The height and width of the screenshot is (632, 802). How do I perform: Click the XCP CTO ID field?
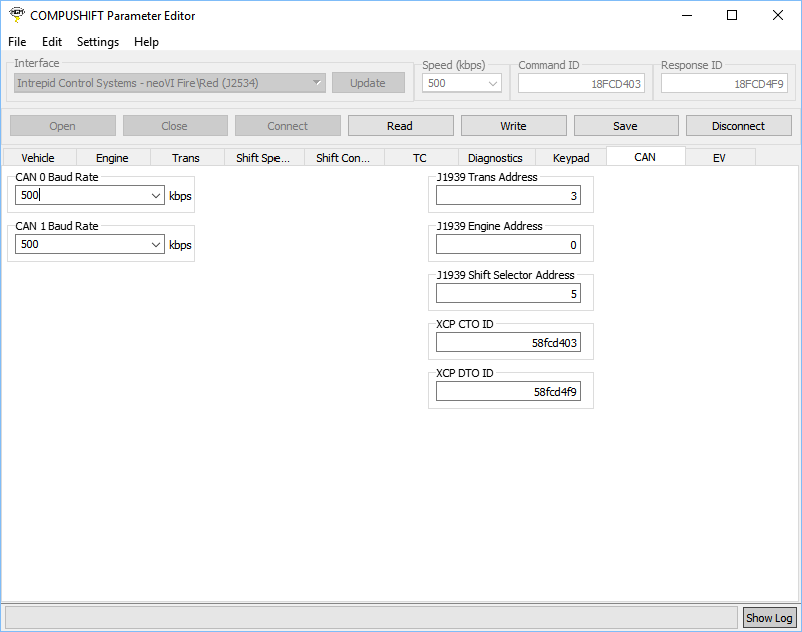point(508,343)
